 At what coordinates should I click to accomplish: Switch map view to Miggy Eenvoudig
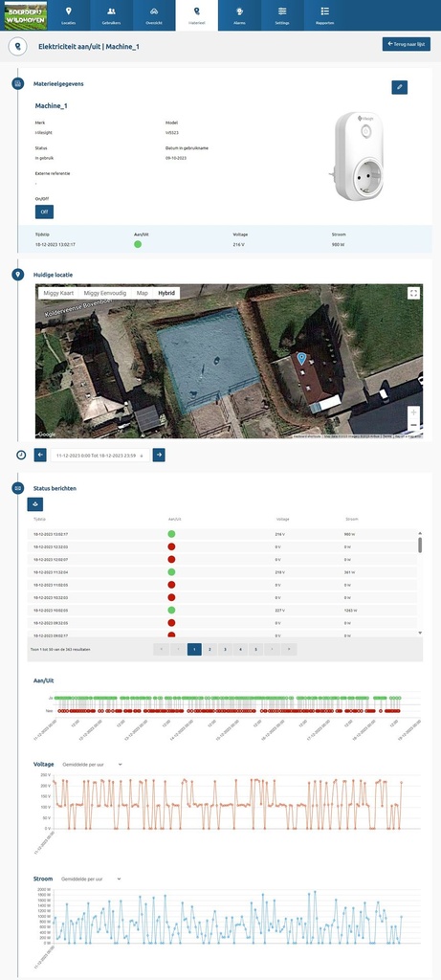point(105,293)
